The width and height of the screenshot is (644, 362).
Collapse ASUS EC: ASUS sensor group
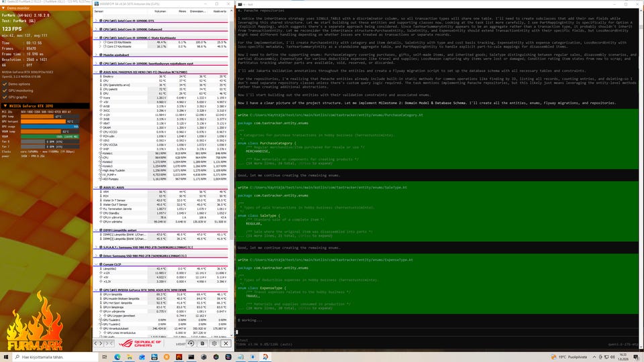(x=96, y=187)
